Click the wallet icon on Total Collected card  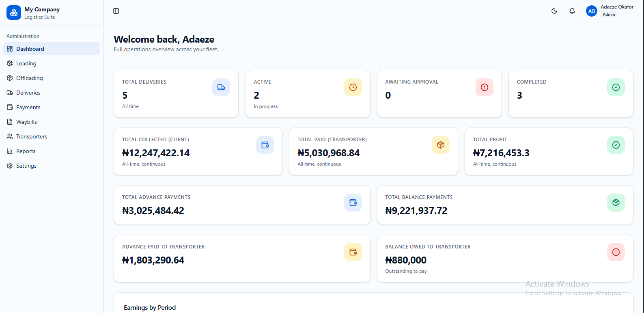[265, 145]
